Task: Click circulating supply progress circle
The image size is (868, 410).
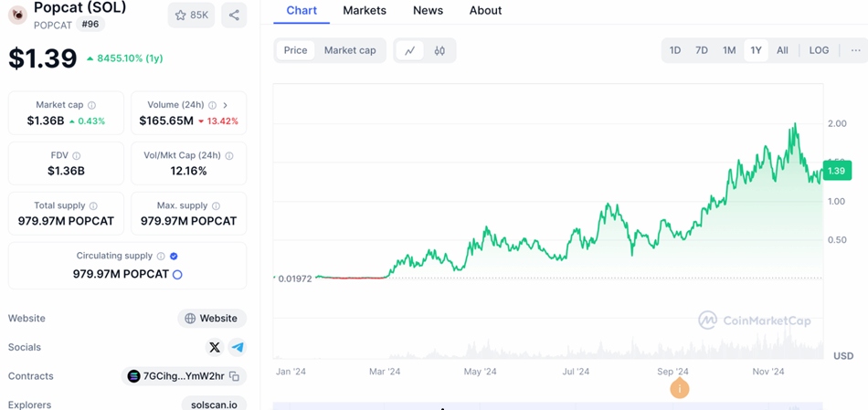Action: (x=177, y=275)
